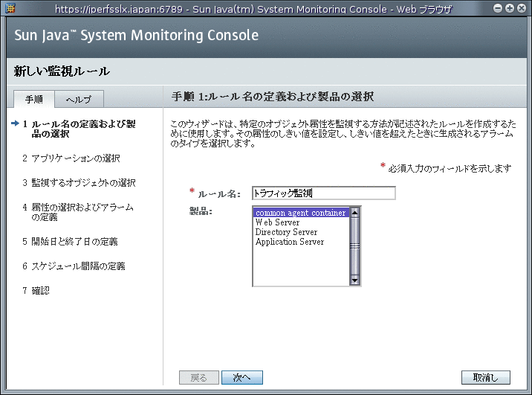Click the disabled 戻る button
Viewport: 532px width, 395px height.
(x=199, y=377)
